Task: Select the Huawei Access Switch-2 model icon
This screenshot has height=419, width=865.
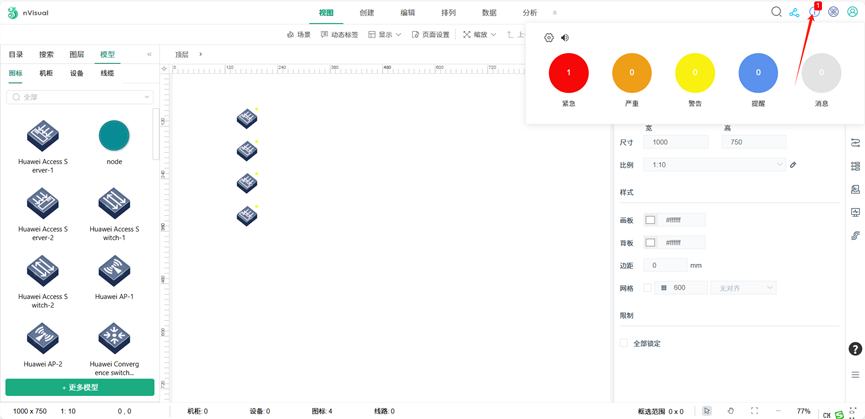Action: [43, 270]
